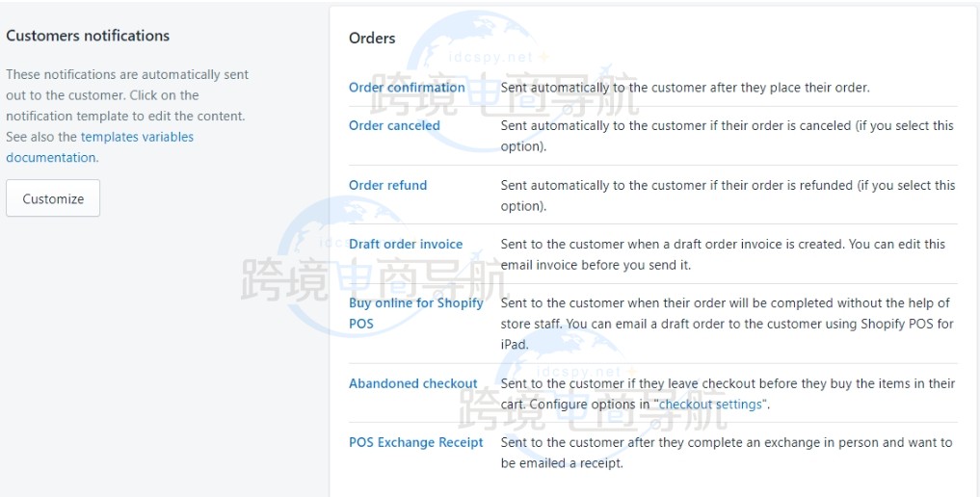Screen dimensions: 980x497
Task: Select Buy online for Shopify POS
Action: click(x=415, y=303)
